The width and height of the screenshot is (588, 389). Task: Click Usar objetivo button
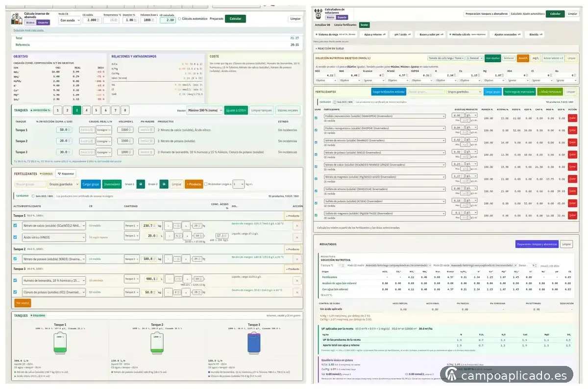pyautogui.click(x=492, y=58)
